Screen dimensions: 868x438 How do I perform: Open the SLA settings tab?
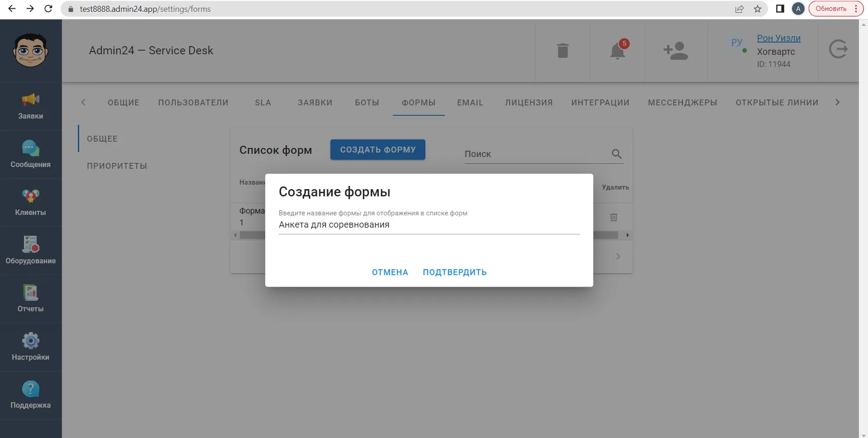(x=263, y=102)
